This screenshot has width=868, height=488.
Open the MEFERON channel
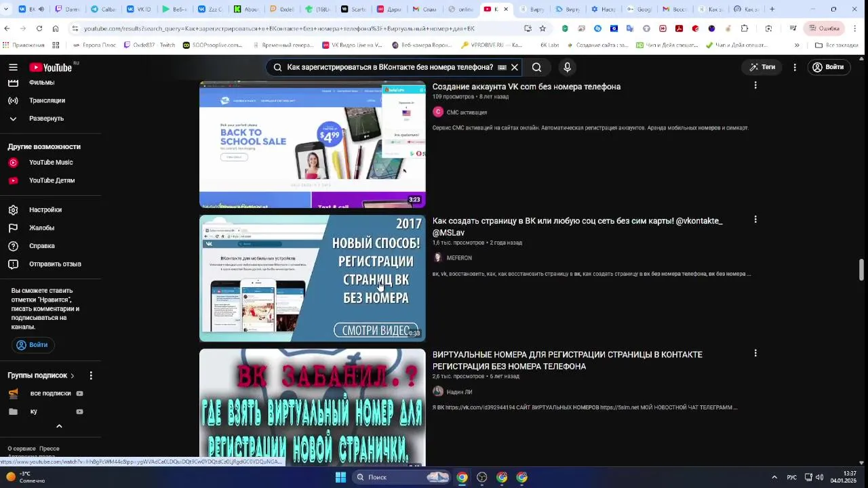tap(459, 258)
